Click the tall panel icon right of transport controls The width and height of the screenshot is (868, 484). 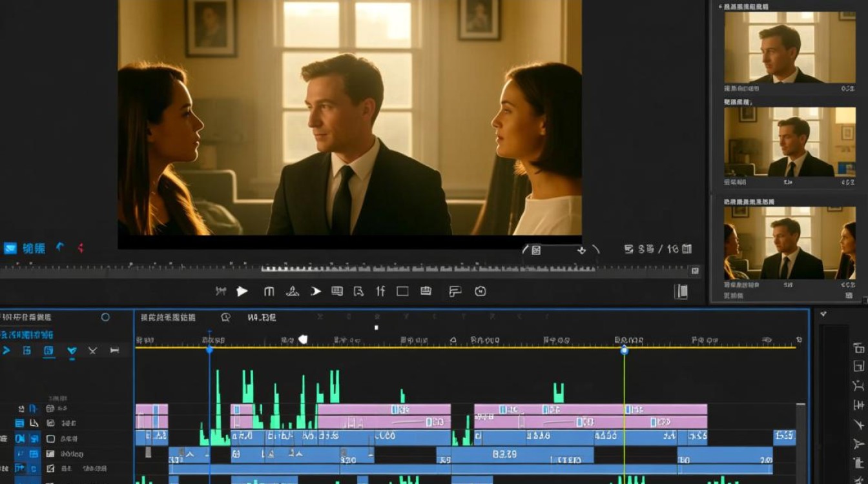[681, 292]
